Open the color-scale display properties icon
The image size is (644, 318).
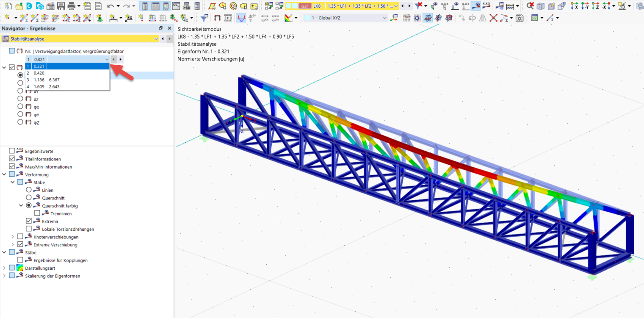pos(289,18)
